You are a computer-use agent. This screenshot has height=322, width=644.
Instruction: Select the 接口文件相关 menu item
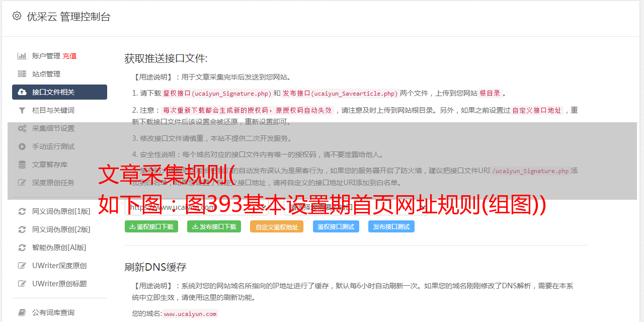[x=59, y=92]
